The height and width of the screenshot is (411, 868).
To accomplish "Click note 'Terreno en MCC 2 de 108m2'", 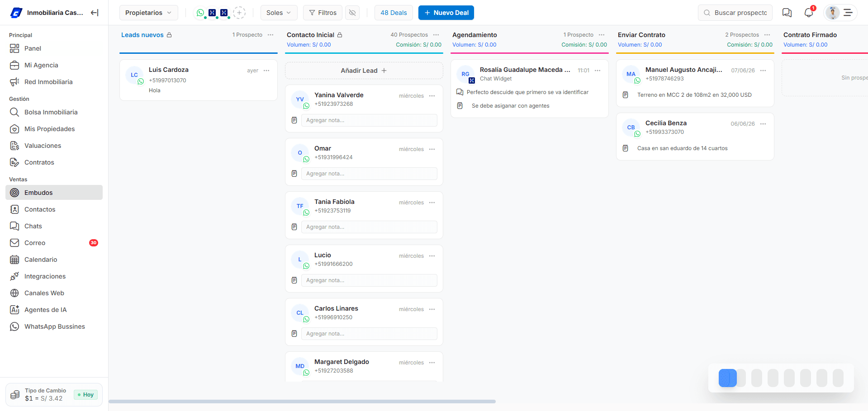I will (x=694, y=95).
